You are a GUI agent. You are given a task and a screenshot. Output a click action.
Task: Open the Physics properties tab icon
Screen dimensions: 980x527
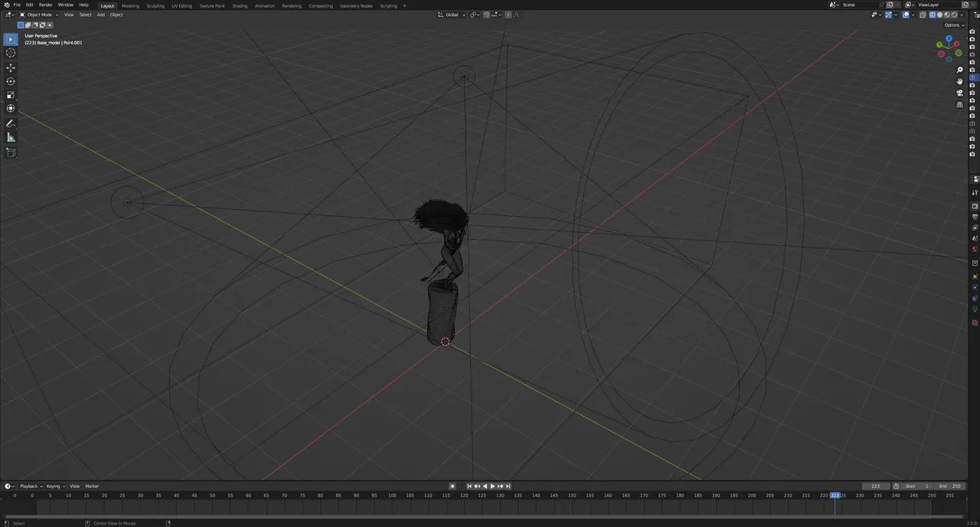tap(975, 287)
